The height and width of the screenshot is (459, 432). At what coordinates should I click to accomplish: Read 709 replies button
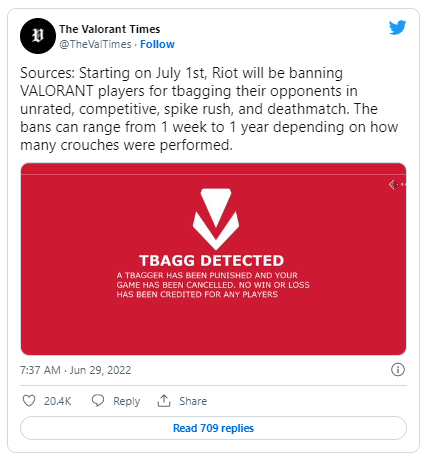pos(213,428)
